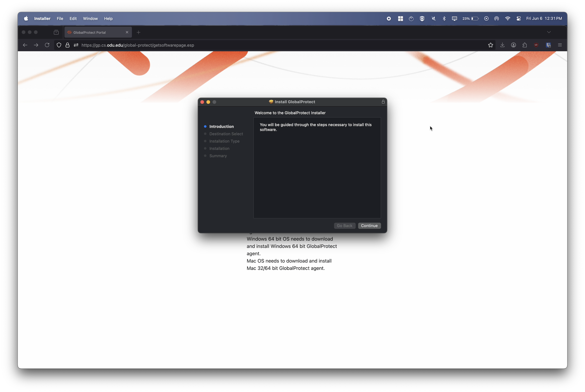Bookmark this page with the star
585x392 pixels.
pos(491,45)
